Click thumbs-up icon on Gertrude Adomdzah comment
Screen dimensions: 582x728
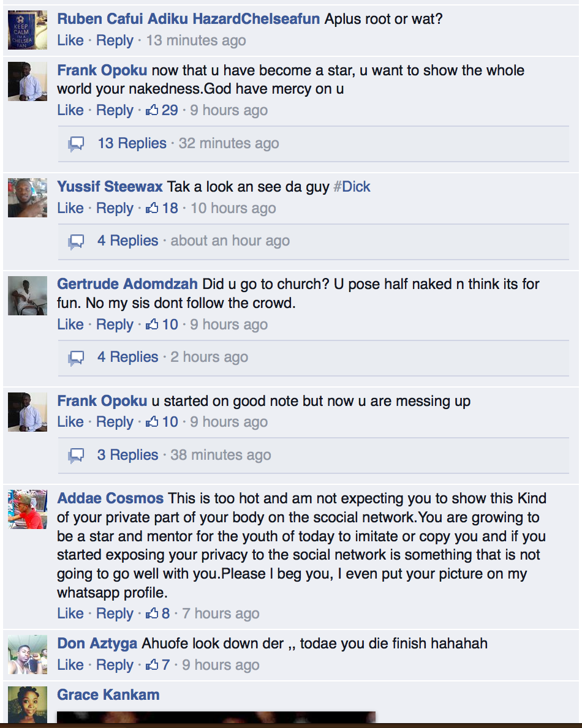pyautogui.click(x=152, y=324)
